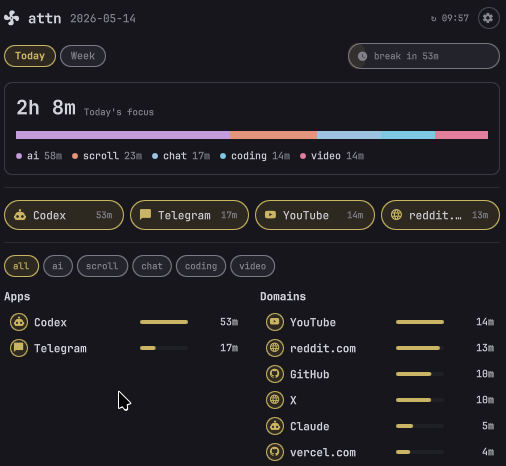
Task: Click the vercel.com 4m duration value
Action: pos(488,452)
